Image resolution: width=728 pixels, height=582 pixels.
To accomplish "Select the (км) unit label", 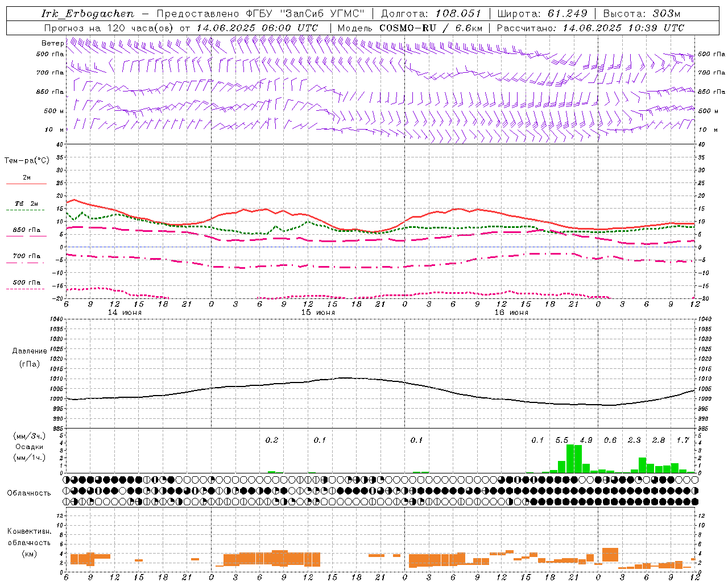I will (x=29, y=554).
